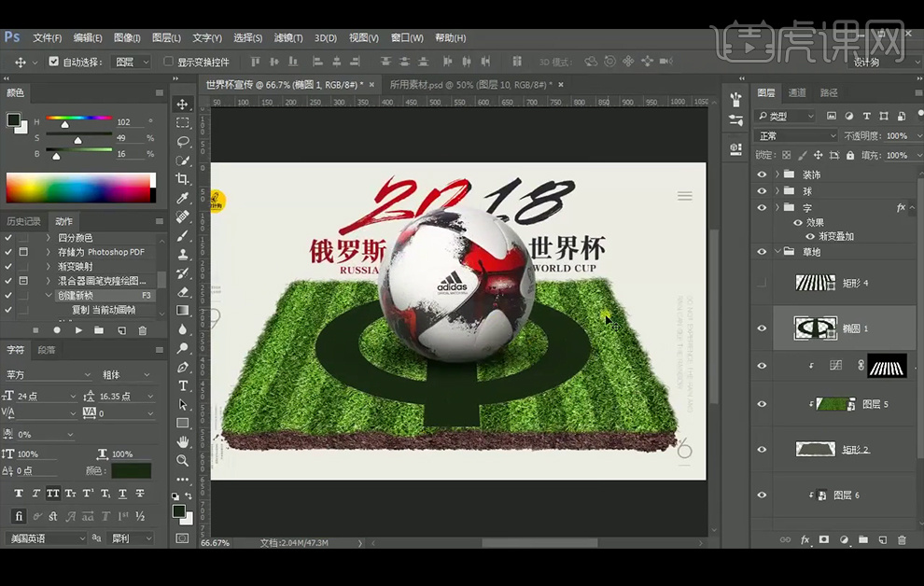Screen dimensions: 924x586
Task: Select the Lasso tool
Action: (183, 142)
